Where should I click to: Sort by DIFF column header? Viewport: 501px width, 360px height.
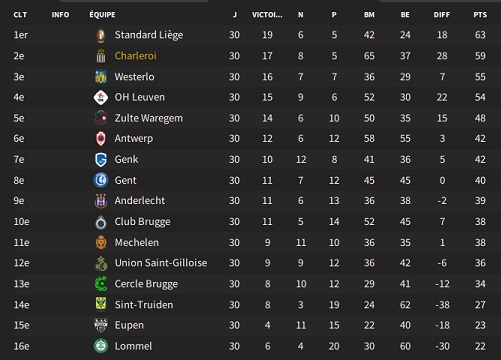tap(442, 15)
